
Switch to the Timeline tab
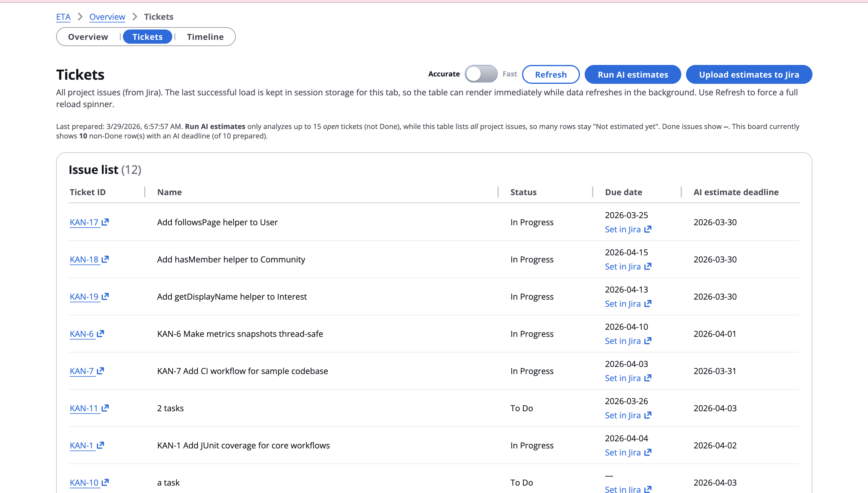pyautogui.click(x=205, y=37)
